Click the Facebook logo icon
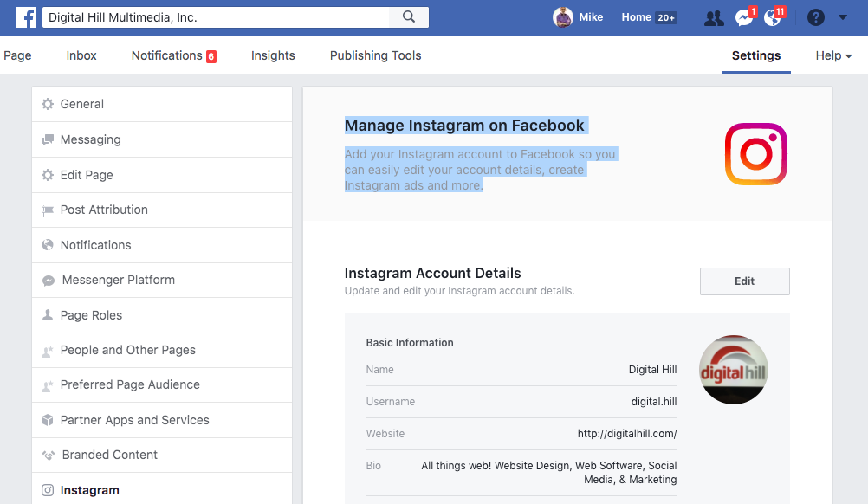Screen dimensions: 868x504 25,17
